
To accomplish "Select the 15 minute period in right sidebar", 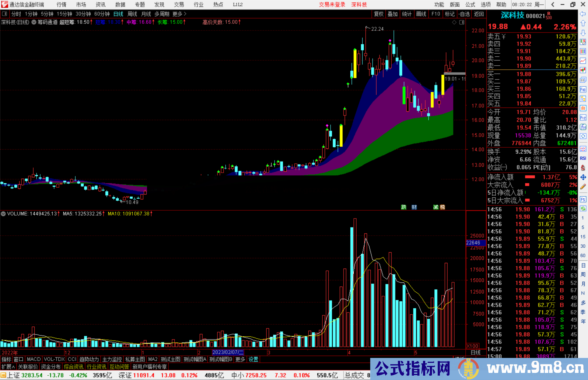I will click(x=583, y=237).
